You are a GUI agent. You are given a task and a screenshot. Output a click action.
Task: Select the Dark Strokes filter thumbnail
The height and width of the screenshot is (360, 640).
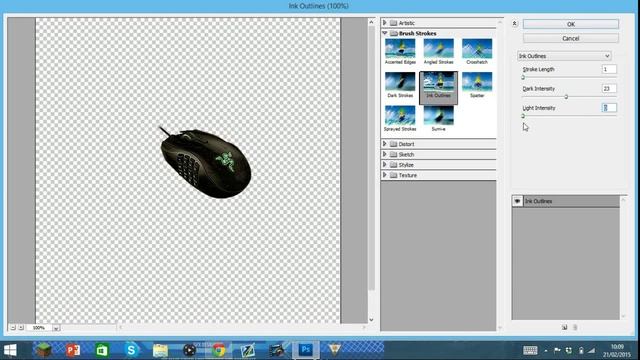400,84
